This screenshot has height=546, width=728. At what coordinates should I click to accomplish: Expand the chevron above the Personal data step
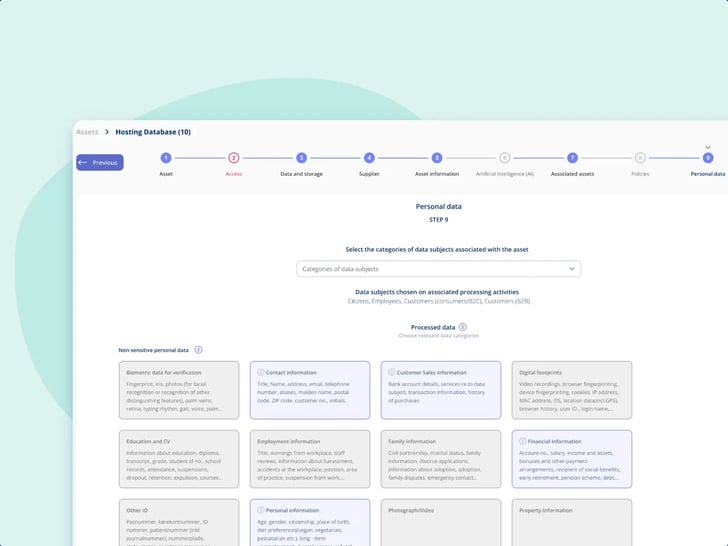708,147
